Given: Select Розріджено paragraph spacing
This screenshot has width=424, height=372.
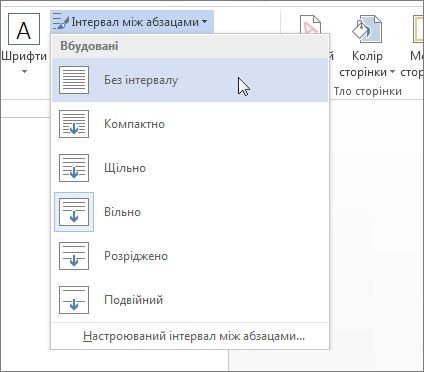Looking at the screenshot, I should 190,256.
